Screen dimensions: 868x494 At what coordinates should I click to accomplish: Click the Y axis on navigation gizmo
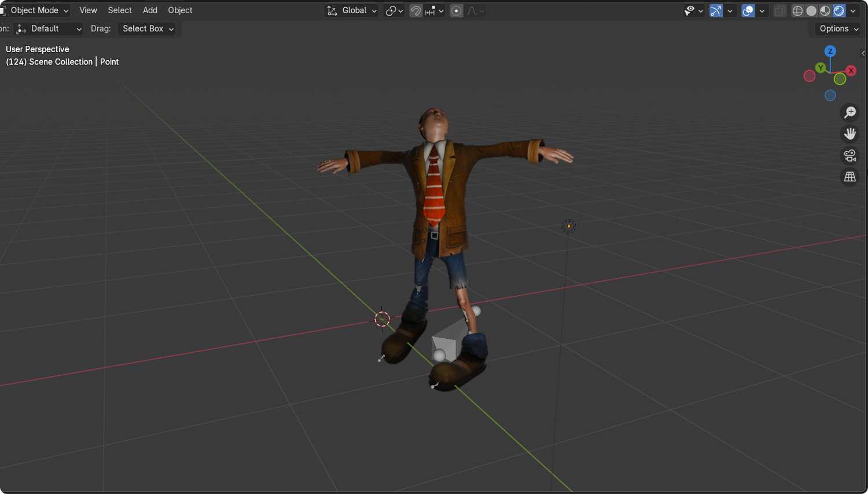(821, 68)
